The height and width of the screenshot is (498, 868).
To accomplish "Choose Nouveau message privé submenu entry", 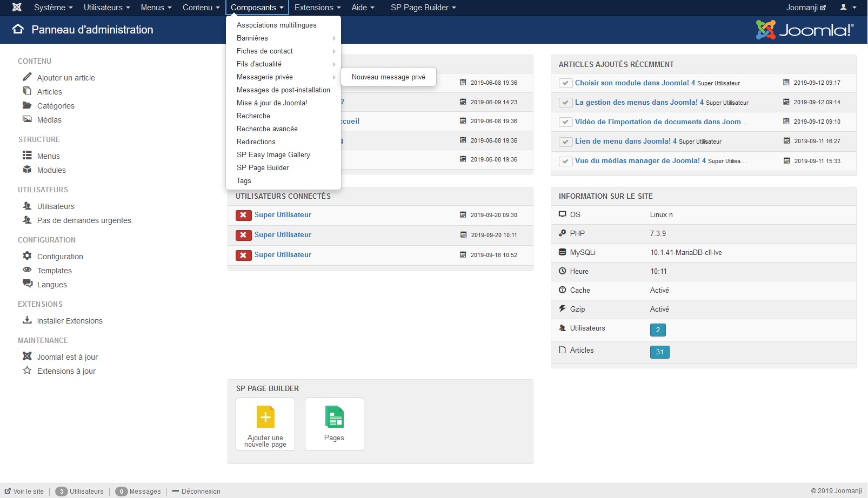I will [389, 77].
